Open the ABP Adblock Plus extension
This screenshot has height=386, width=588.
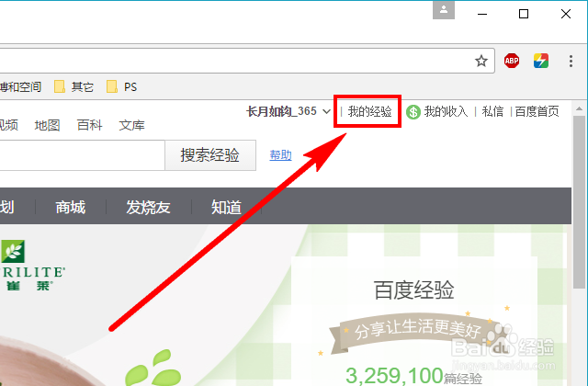coord(512,61)
